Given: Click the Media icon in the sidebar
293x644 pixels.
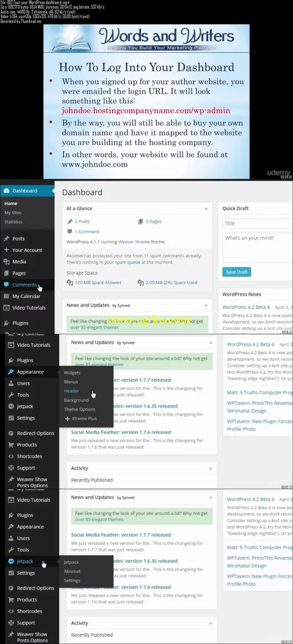Looking at the screenshot, I should 6,262.
